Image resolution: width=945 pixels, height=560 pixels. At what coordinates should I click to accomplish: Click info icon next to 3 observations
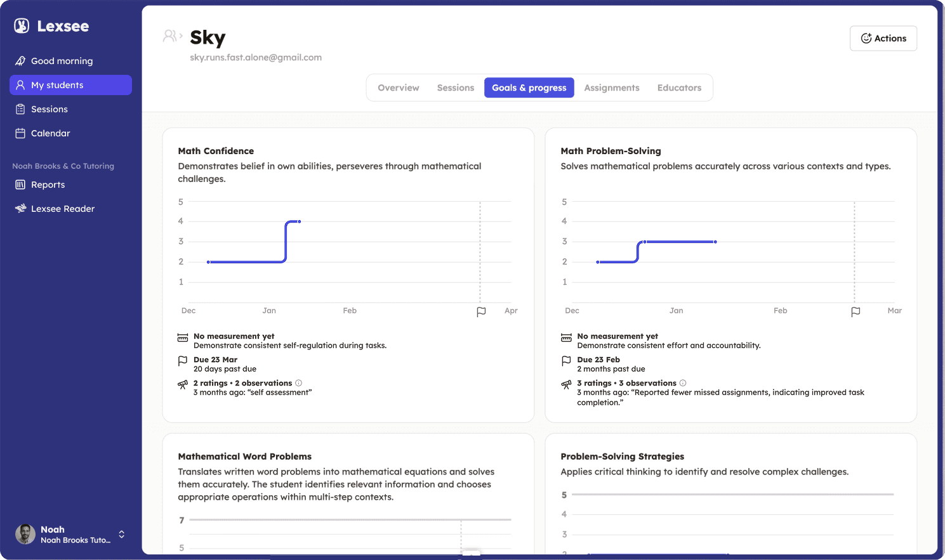(x=683, y=383)
